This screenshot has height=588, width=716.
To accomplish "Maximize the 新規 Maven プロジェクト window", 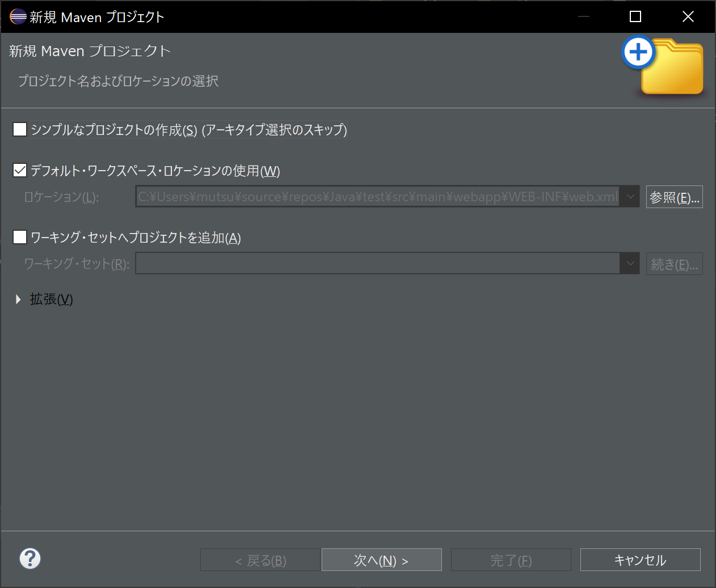I will tap(635, 16).
